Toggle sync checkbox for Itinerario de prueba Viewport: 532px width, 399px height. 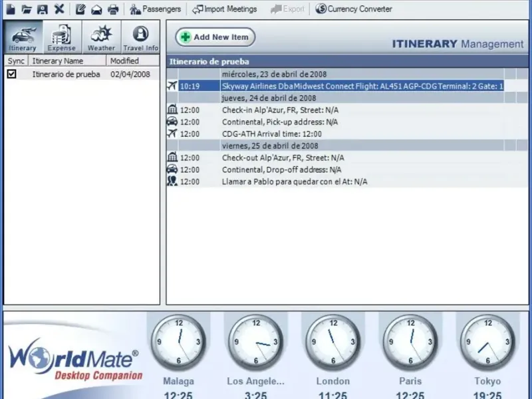click(x=11, y=74)
